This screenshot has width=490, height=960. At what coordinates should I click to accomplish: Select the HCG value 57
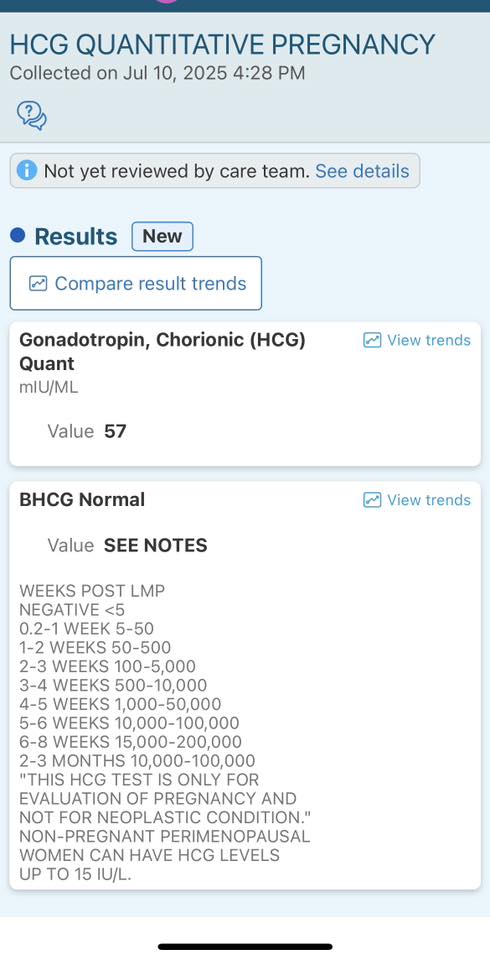tap(115, 432)
